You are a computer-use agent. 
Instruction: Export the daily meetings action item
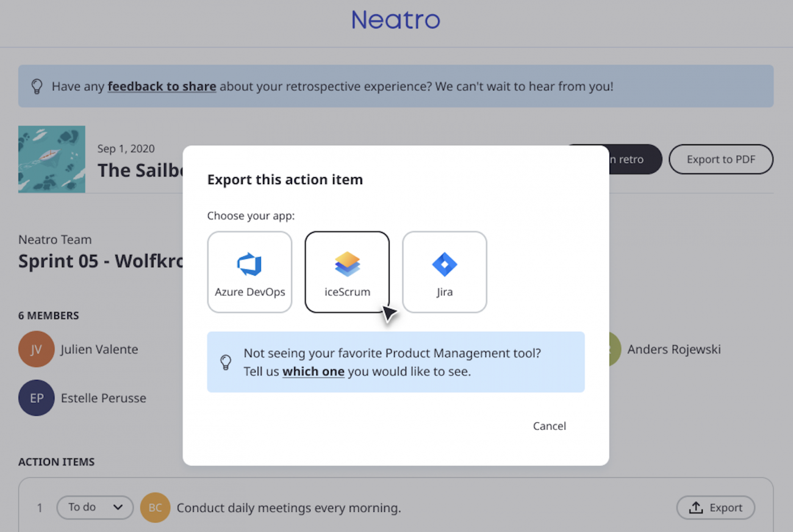point(715,507)
